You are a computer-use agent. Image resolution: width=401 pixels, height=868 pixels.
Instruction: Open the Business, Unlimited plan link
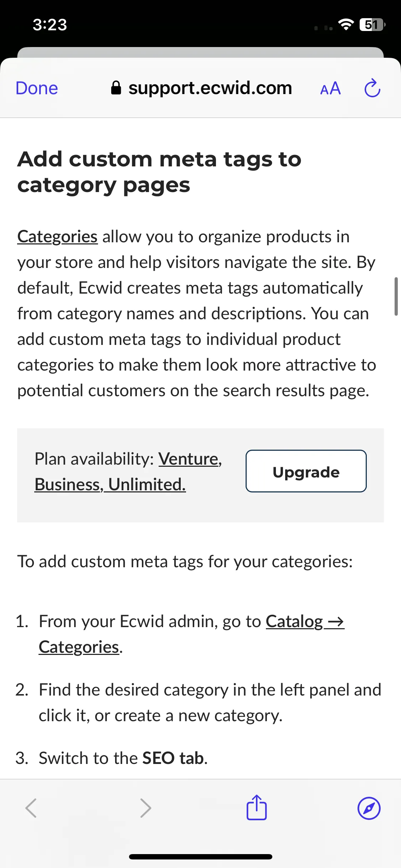pos(110,484)
